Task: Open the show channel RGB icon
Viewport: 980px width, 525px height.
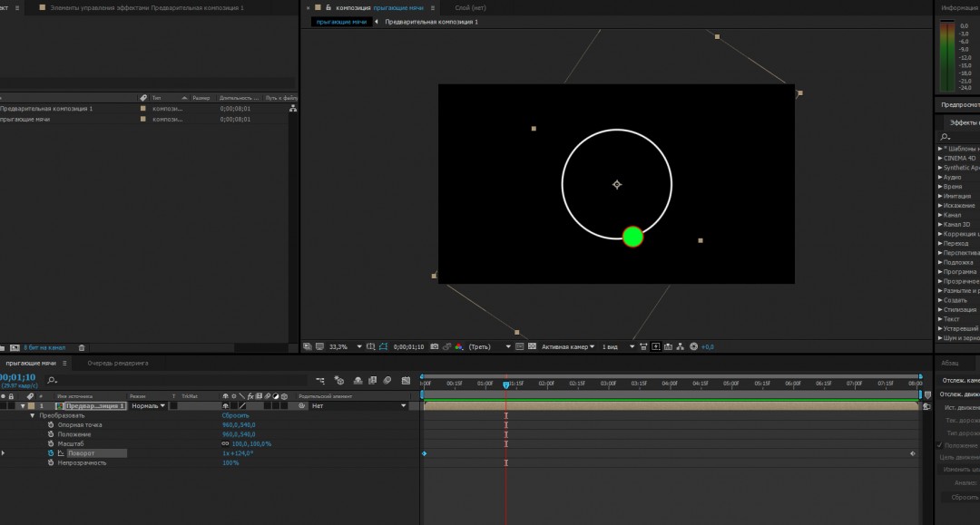Action: (x=459, y=346)
